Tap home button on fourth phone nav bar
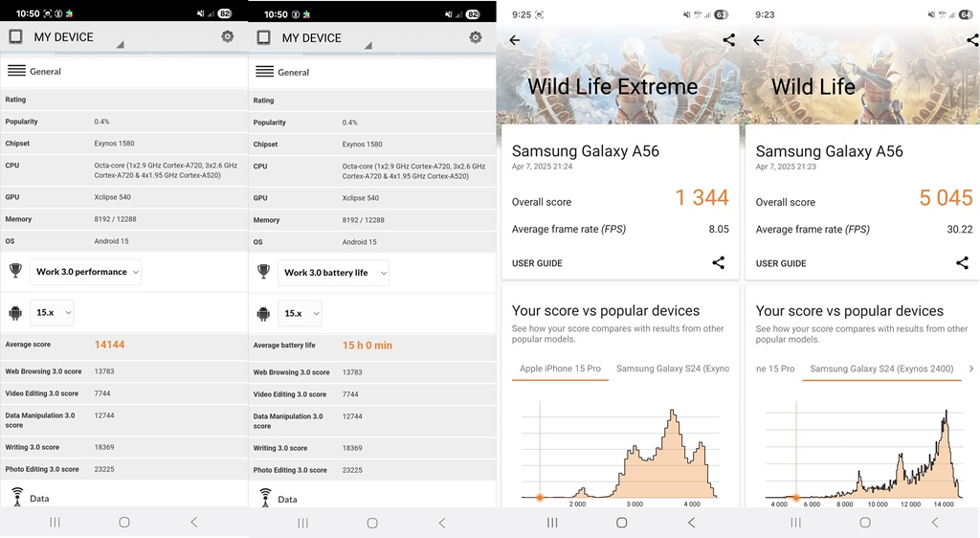980x538 pixels. tap(865, 522)
